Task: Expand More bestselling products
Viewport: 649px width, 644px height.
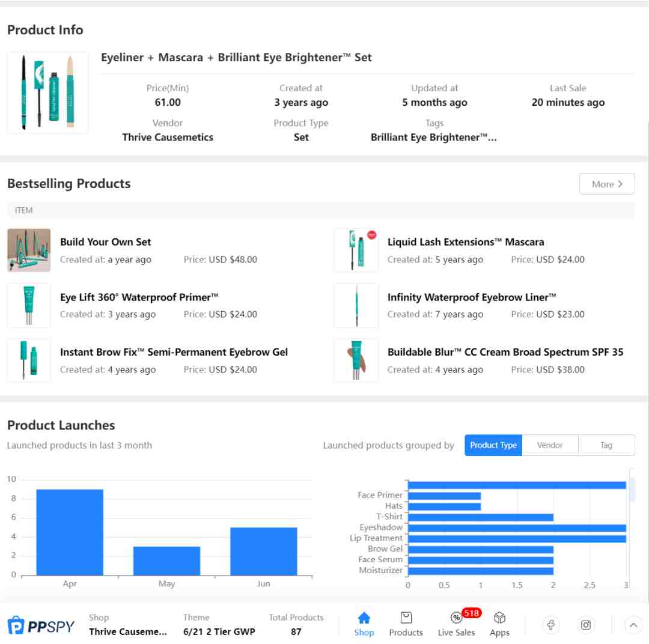Action: [x=607, y=184]
